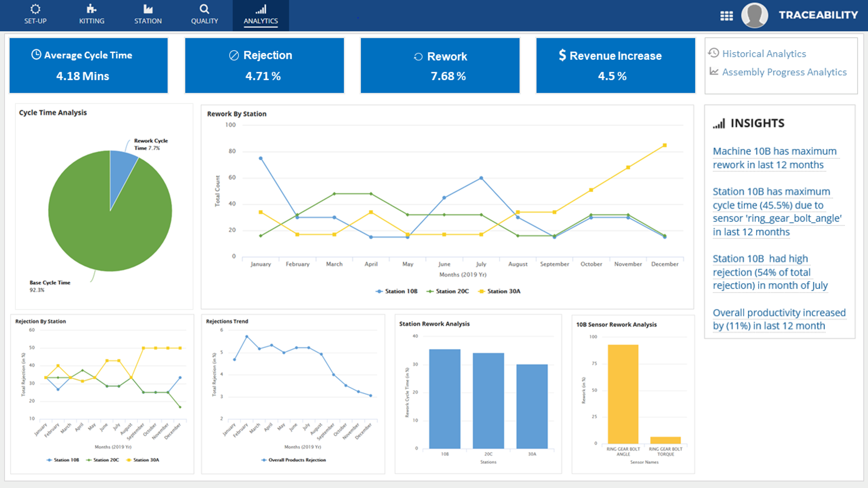Click the user profile avatar
868x488 pixels.
[755, 15]
